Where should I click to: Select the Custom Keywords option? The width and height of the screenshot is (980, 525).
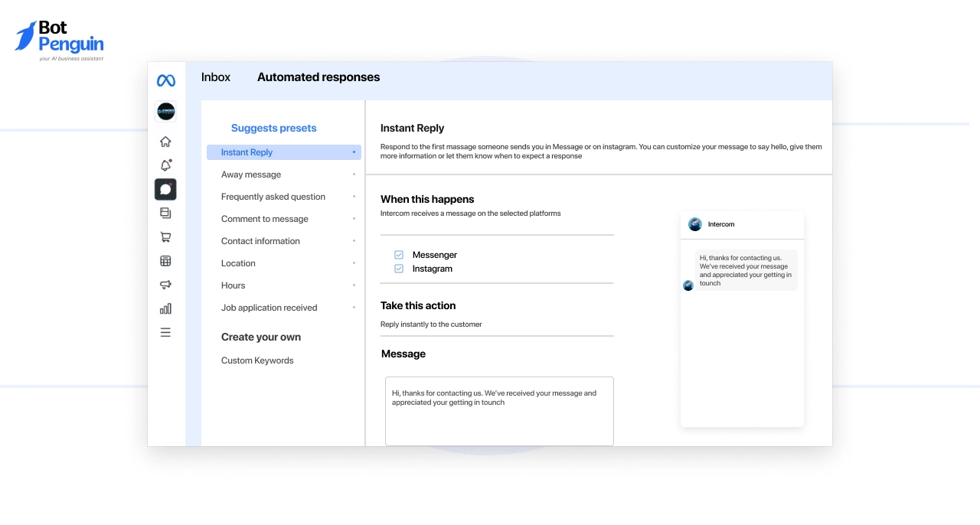[257, 360]
